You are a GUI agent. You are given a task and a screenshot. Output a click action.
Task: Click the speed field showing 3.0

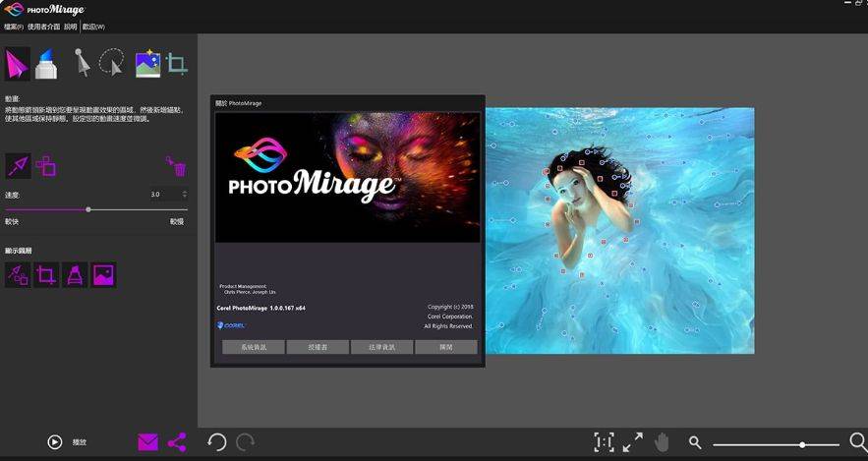[x=164, y=195]
